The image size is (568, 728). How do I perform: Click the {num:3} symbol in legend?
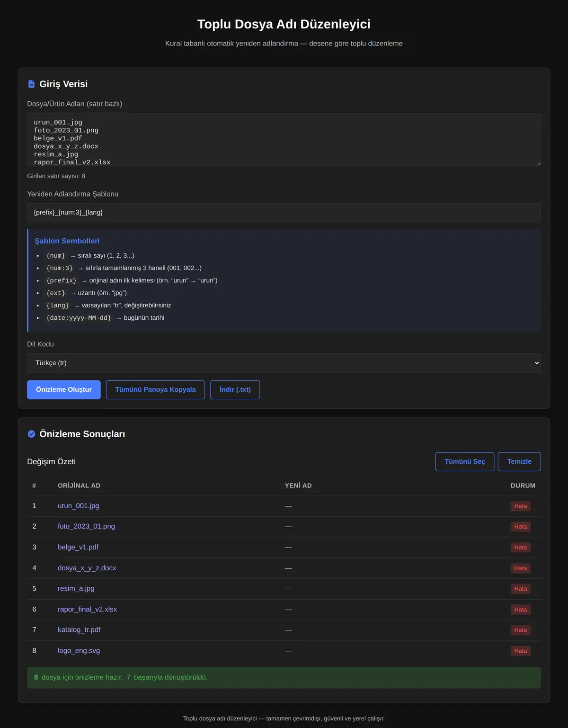(60, 268)
